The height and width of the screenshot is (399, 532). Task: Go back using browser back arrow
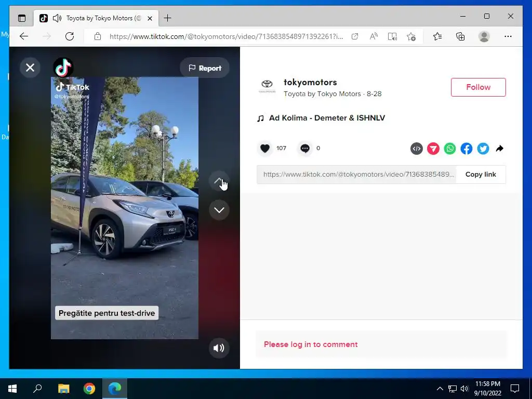[x=24, y=36]
